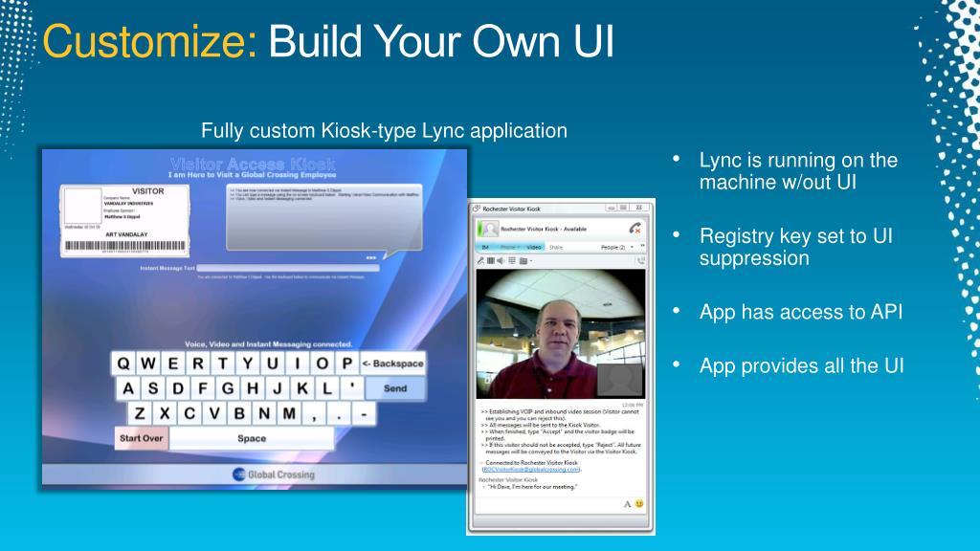
Task: Open the Phone tab in Lync
Action: pyautogui.click(x=509, y=248)
